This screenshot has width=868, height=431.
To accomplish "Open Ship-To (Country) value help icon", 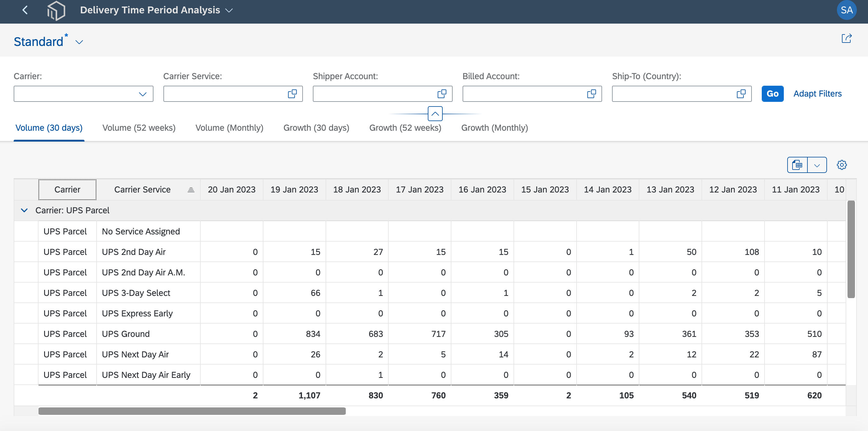I will [741, 93].
